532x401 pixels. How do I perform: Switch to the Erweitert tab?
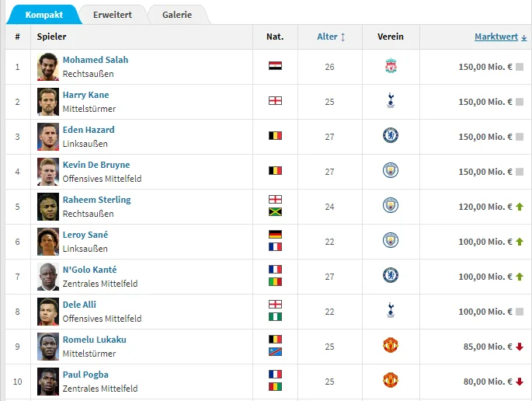click(112, 15)
